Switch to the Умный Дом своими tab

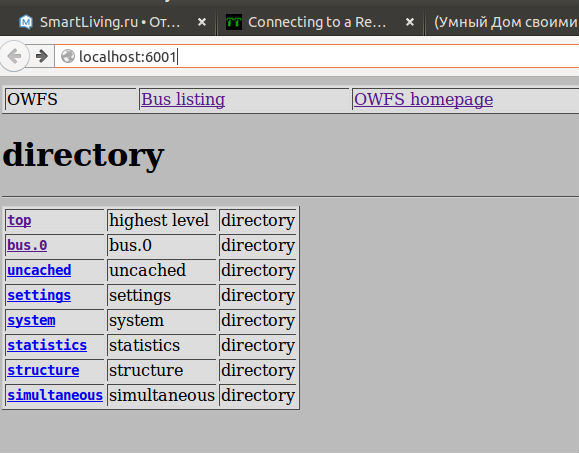(x=503, y=22)
